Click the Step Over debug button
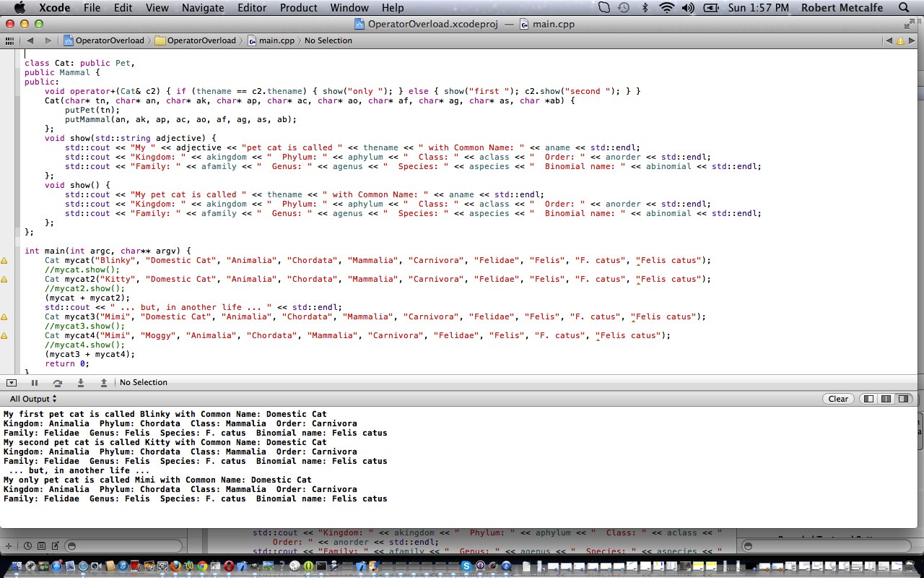The width and height of the screenshot is (924, 578). click(x=58, y=382)
